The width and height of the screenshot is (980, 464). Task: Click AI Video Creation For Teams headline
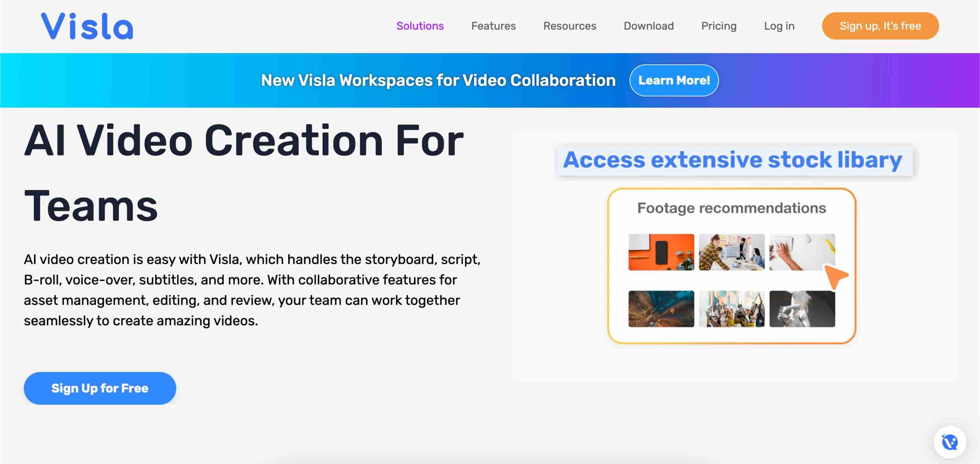244,173
